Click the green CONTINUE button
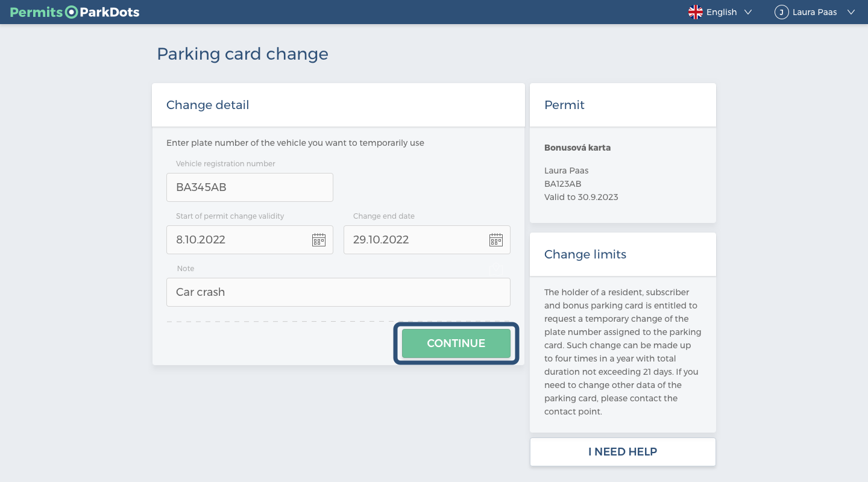The image size is (868, 482). click(456, 343)
